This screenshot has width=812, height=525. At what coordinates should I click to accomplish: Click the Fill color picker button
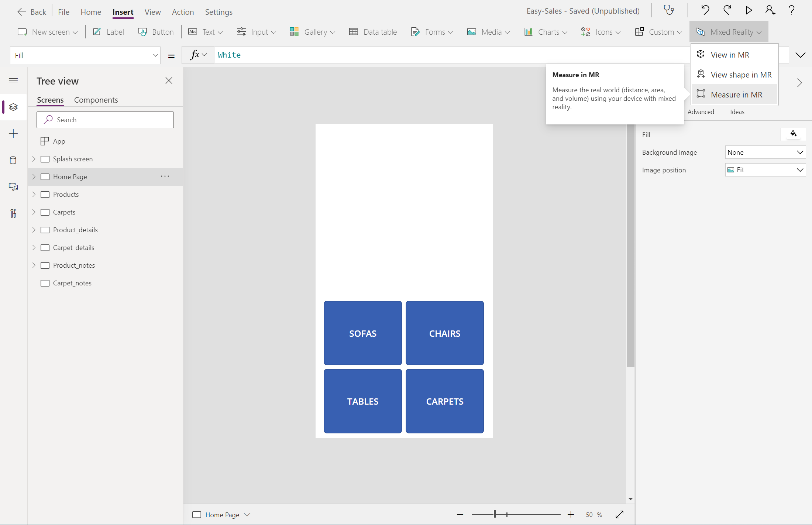[793, 134]
